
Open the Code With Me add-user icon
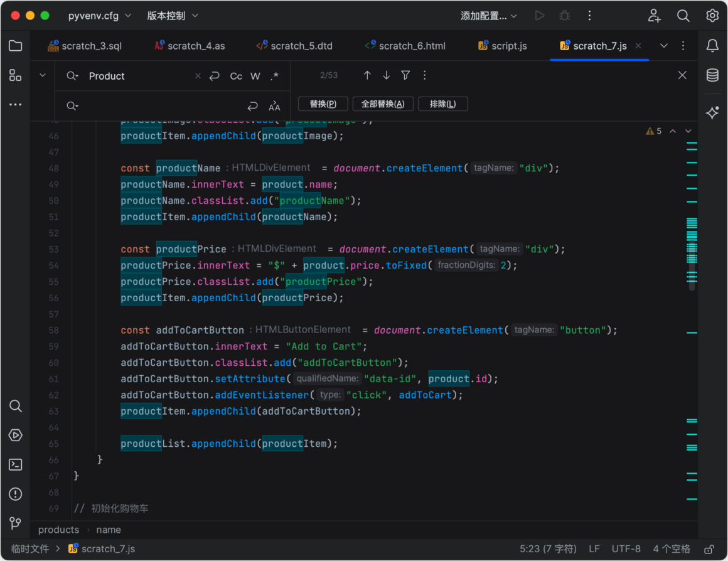coord(654,16)
